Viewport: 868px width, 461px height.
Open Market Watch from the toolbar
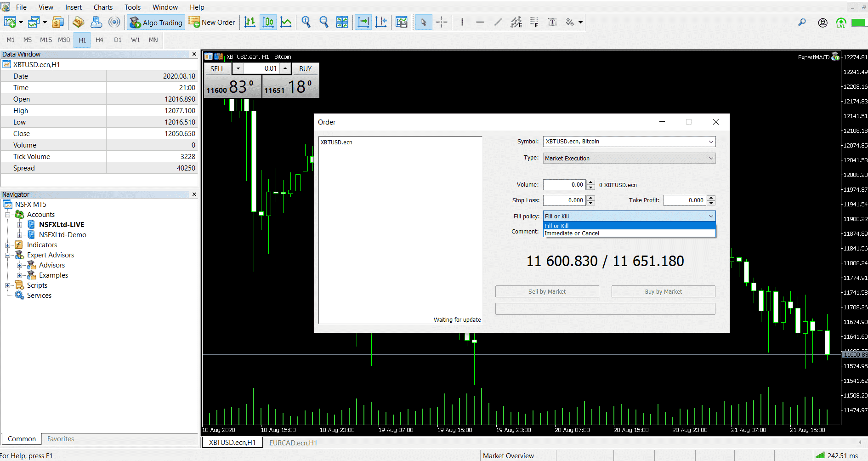coord(58,22)
